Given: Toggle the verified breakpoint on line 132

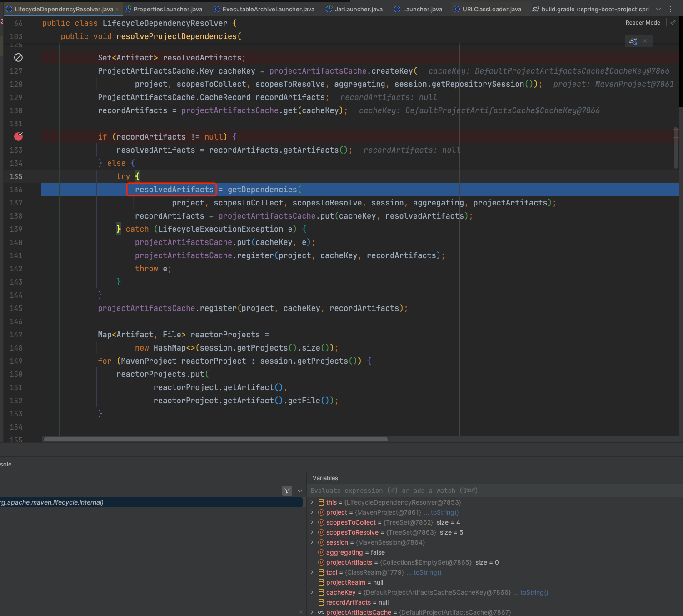Looking at the screenshot, I should point(19,136).
